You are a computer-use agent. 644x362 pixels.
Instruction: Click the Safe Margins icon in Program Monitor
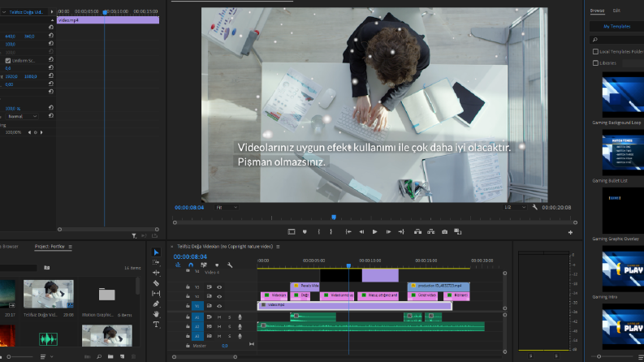(x=292, y=232)
